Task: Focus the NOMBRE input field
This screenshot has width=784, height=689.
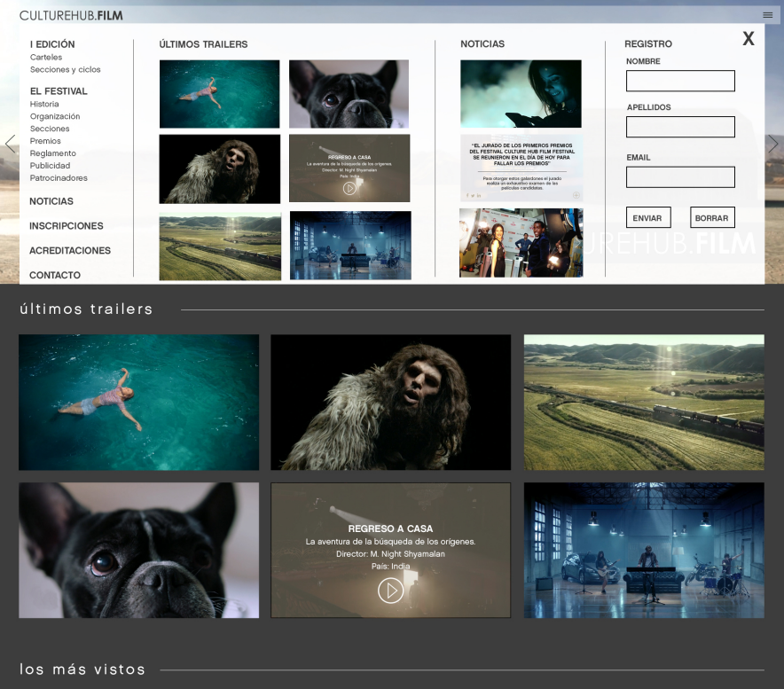Action: pos(680,81)
